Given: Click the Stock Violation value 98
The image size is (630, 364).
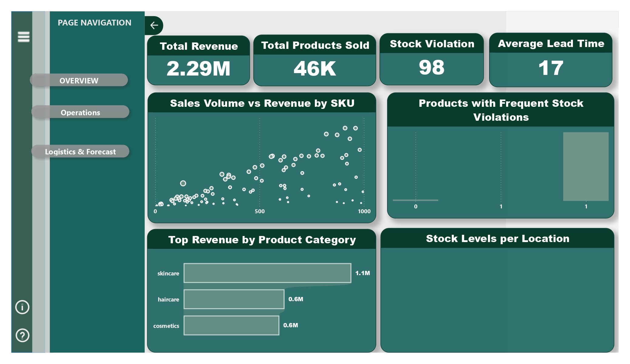Looking at the screenshot, I should pos(431,67).
